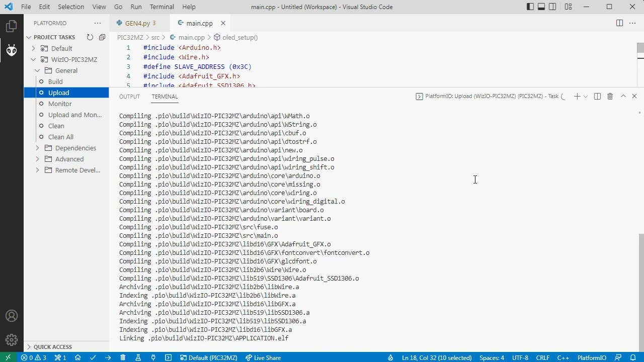Toggle the secondary side bar layout button

click(x=552, y=7)
